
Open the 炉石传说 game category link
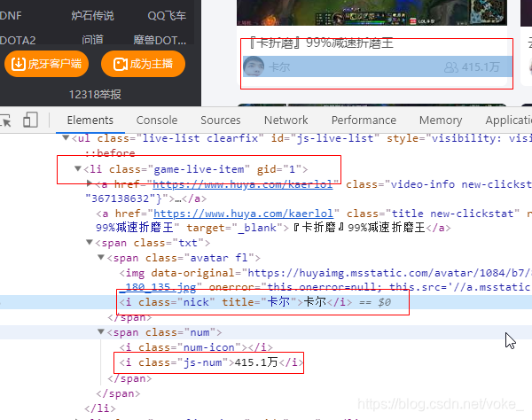(92, 16)
